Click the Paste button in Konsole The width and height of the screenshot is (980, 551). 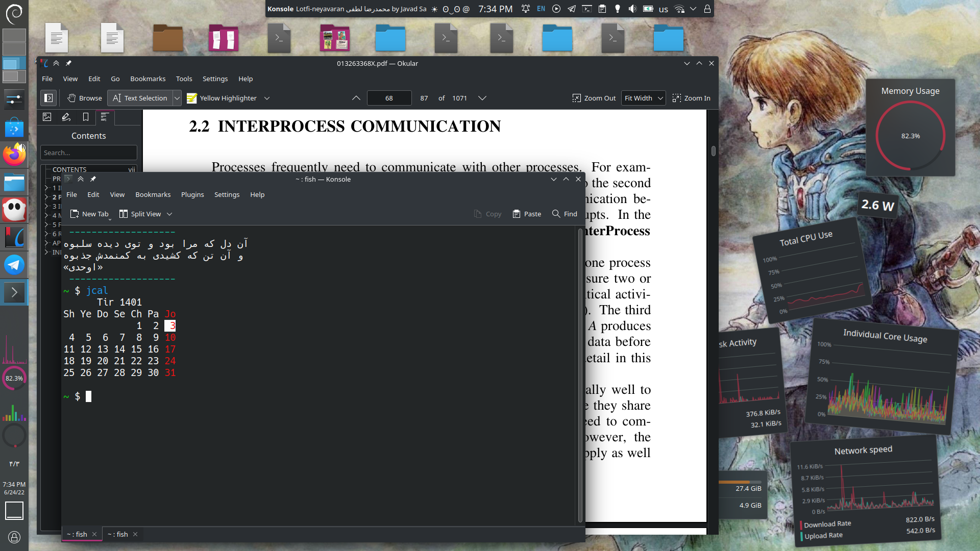pos(527,214)
